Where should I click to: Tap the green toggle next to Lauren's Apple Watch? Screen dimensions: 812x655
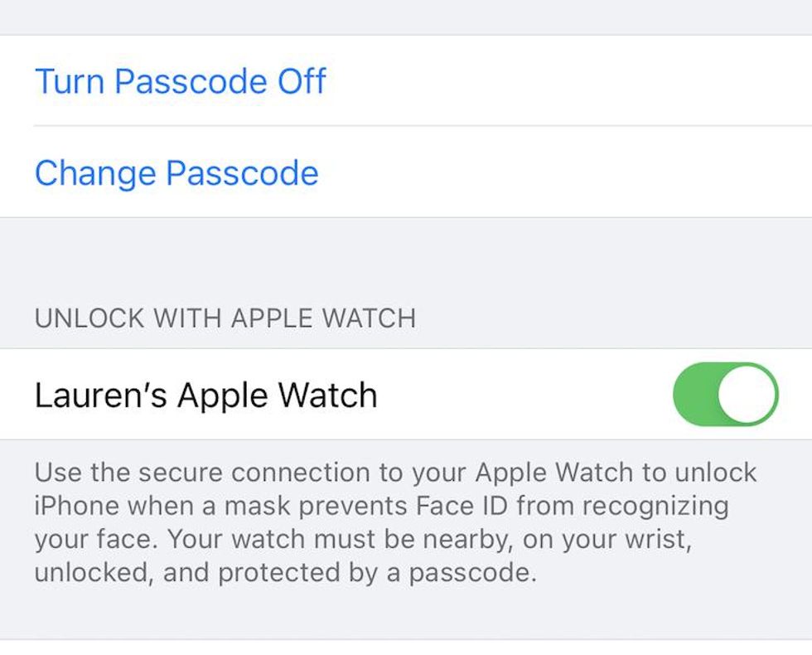727,394
